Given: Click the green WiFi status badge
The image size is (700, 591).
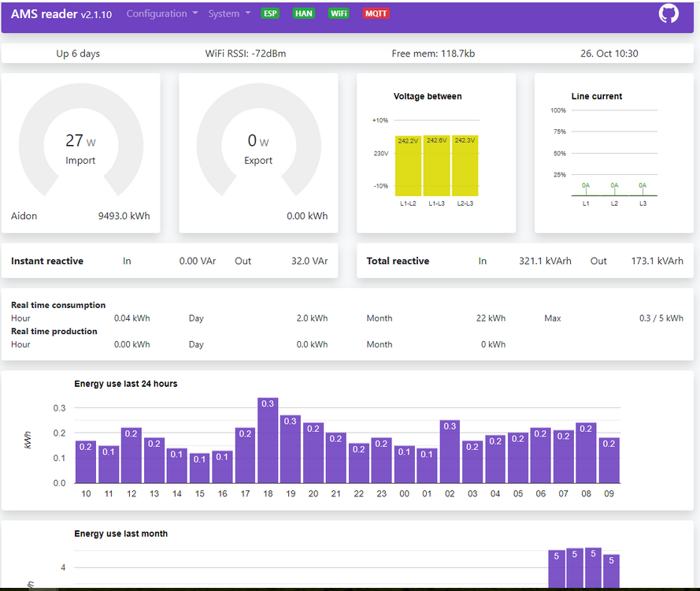Looking at the screenshot, I should click(x=339, y=13).
